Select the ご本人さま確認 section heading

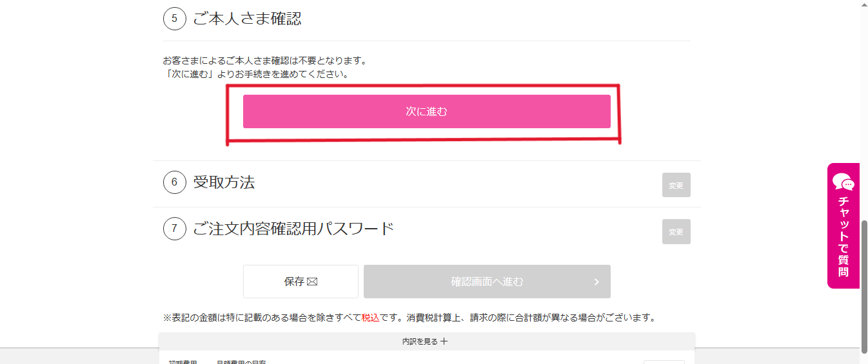click(247, 19)
